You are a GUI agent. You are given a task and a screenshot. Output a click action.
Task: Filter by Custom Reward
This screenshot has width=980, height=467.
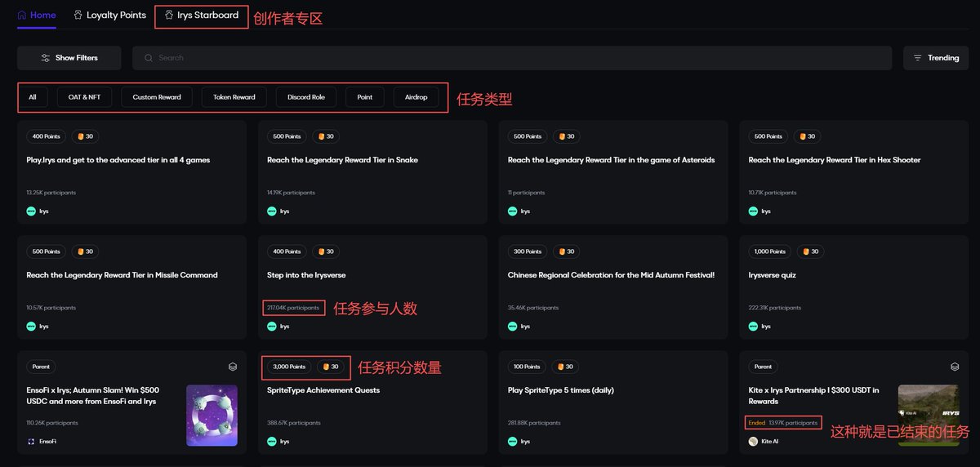[x=157, y=97]
